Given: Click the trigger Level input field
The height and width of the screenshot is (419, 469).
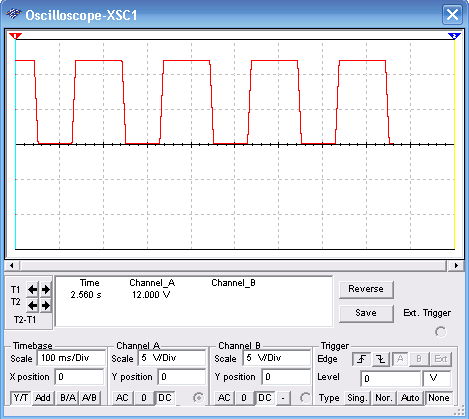Looking at the screenshot, I should (391, 378).
